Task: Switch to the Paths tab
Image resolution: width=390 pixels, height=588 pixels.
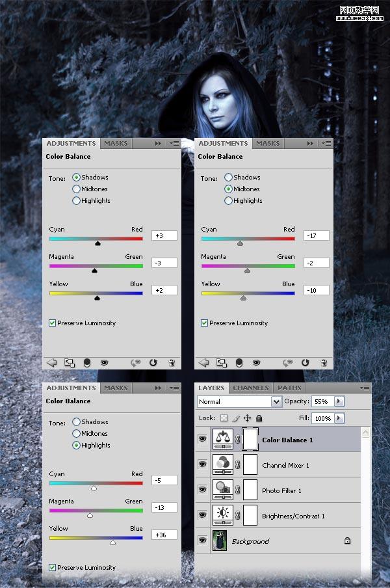Action: pyautogui.click(x=289, y=388)
